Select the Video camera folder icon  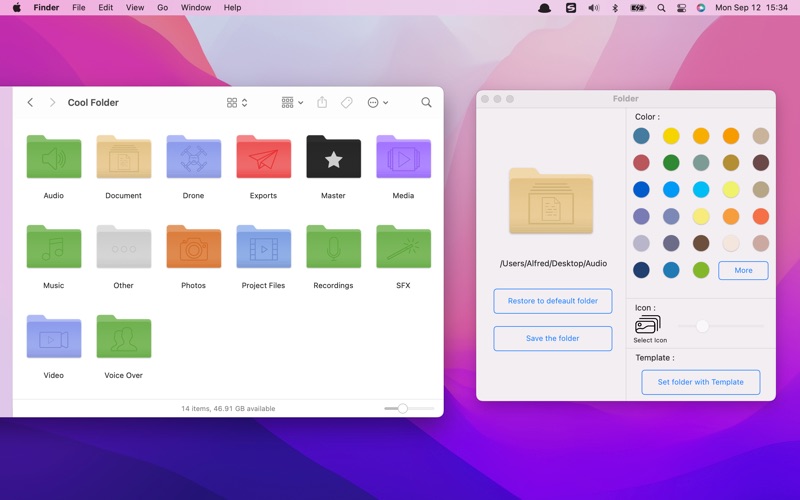tap(54, 336)
